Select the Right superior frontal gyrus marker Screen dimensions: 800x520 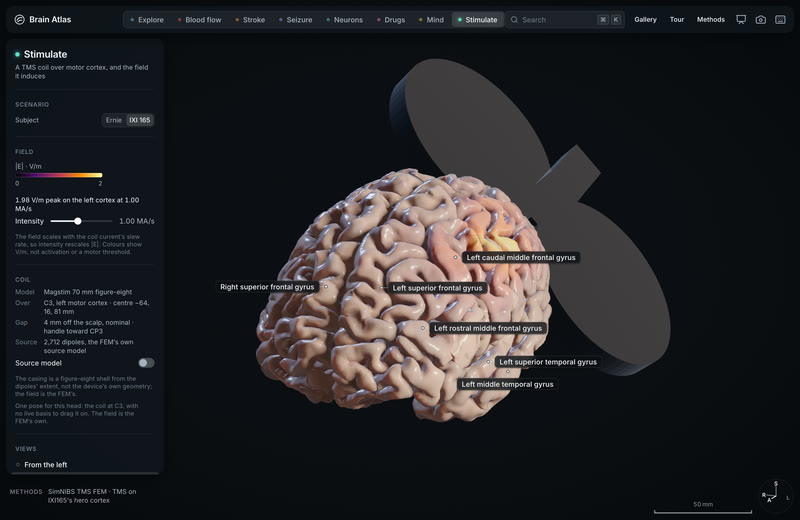[x=326, y=287]
